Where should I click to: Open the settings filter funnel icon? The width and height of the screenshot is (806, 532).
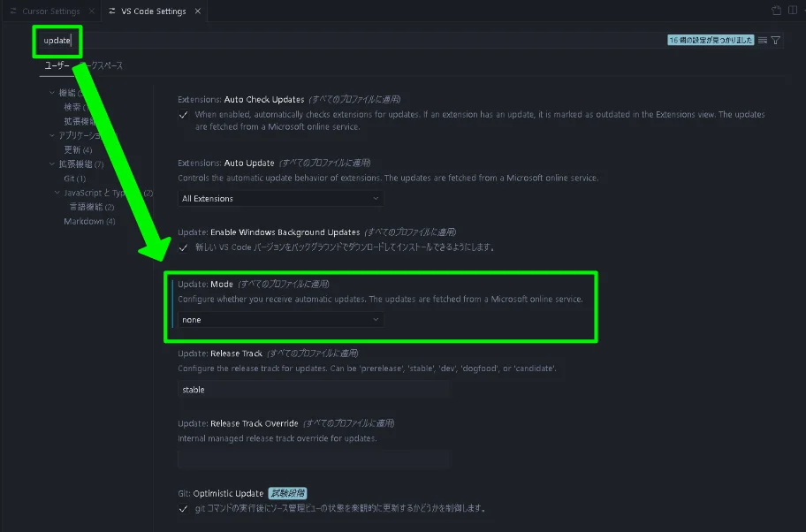coord(776,40)
